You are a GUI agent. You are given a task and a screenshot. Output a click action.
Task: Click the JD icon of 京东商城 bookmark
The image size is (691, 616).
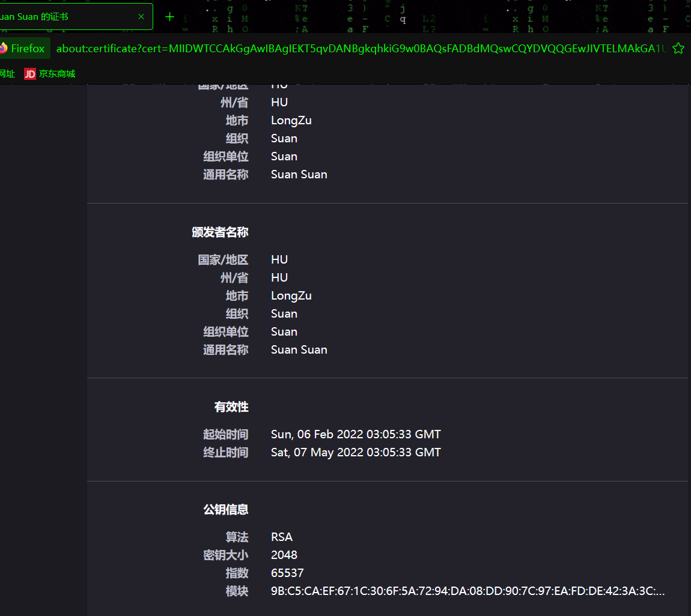pyautogui.click(x=29, y=73)
